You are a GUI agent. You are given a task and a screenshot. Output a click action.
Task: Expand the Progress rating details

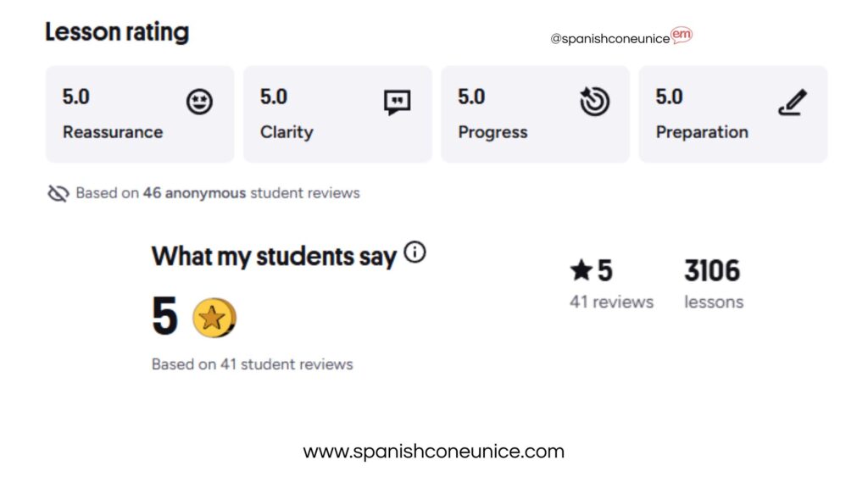pyautogui.click(x=535, y=113)
